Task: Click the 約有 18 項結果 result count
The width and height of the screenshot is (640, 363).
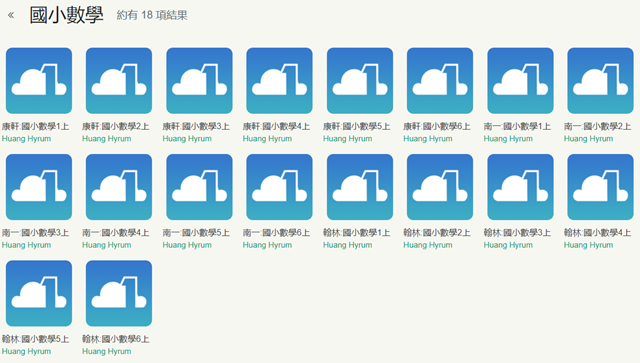Action: tap(152, 16)
